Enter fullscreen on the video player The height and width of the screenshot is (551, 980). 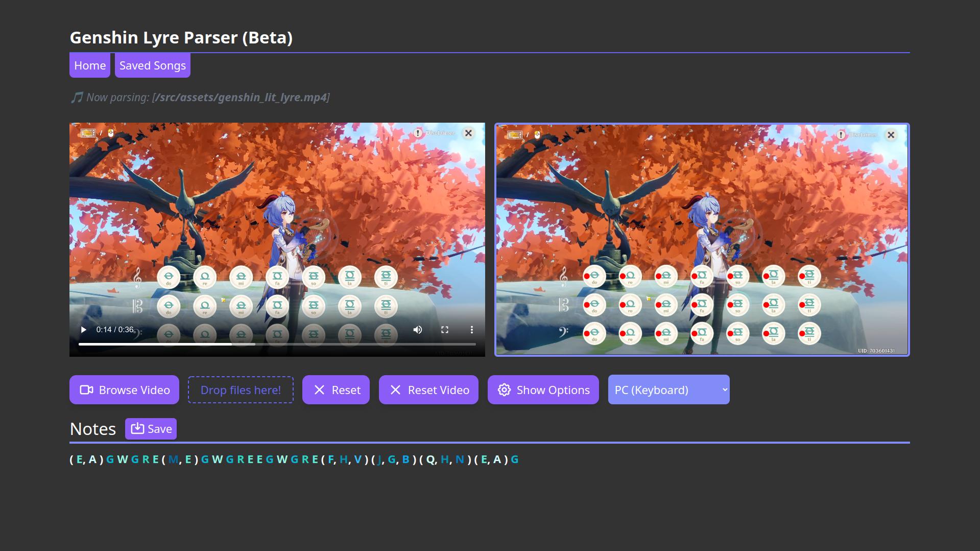[x=445, y=330]
